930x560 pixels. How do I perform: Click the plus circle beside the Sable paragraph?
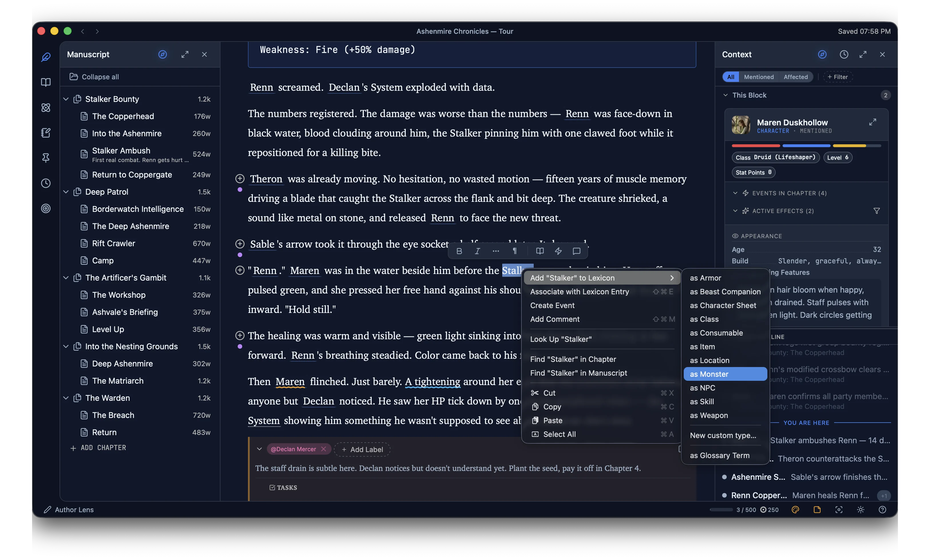pos(240,244)
